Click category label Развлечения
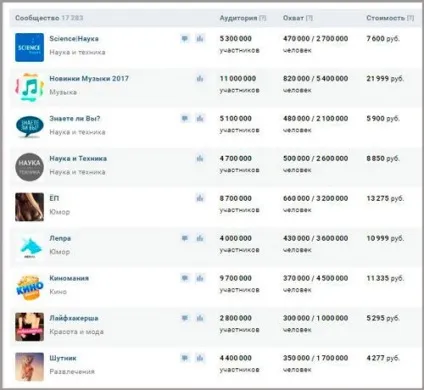The height and width of the screenshot is (390, 424). pos(72,371)
